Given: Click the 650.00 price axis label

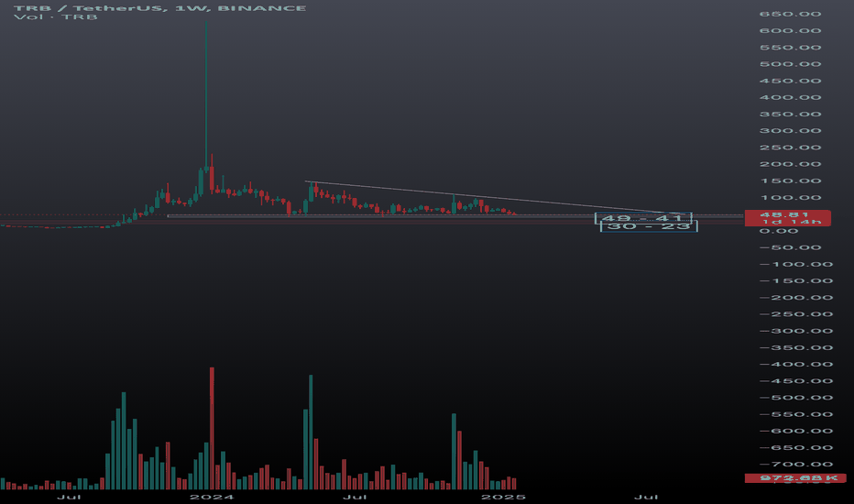Looking at the screenshot, I should pyautogui.click(x=790, y=14).
